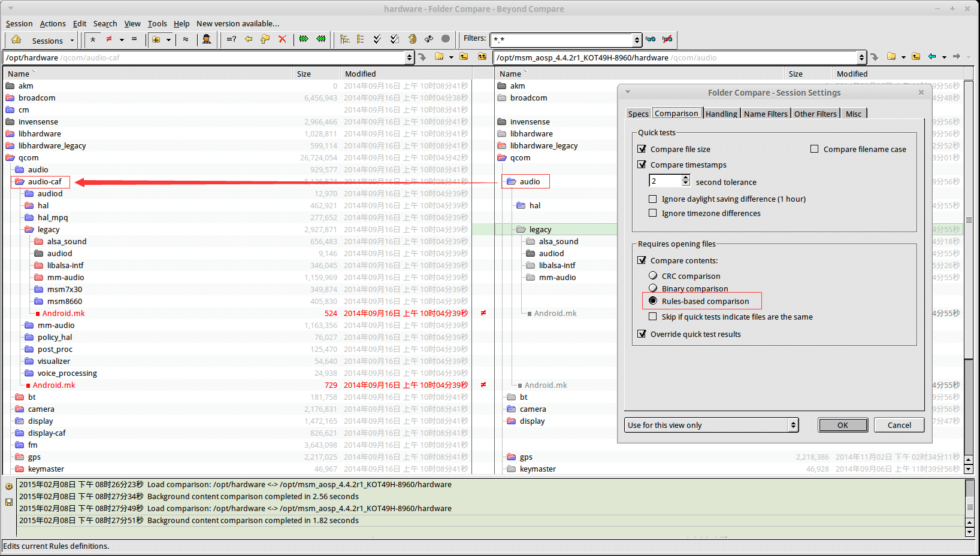
Task: Enable Ignore timezone differences
Action: pyautogui.click(x=653, y=213)
